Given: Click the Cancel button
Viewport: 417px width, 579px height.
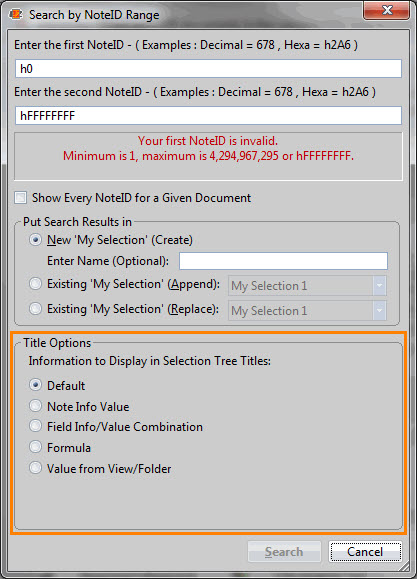Looking at the screenshot, I should click(365, 552).
